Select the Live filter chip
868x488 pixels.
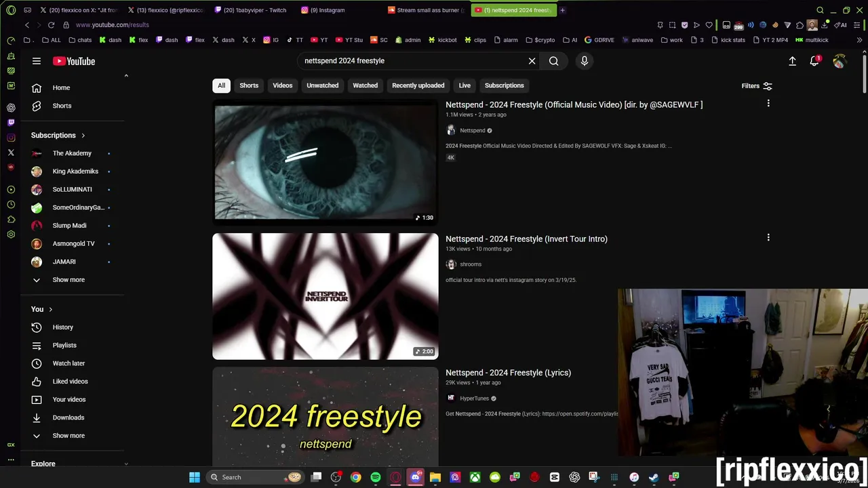(465, 85)
